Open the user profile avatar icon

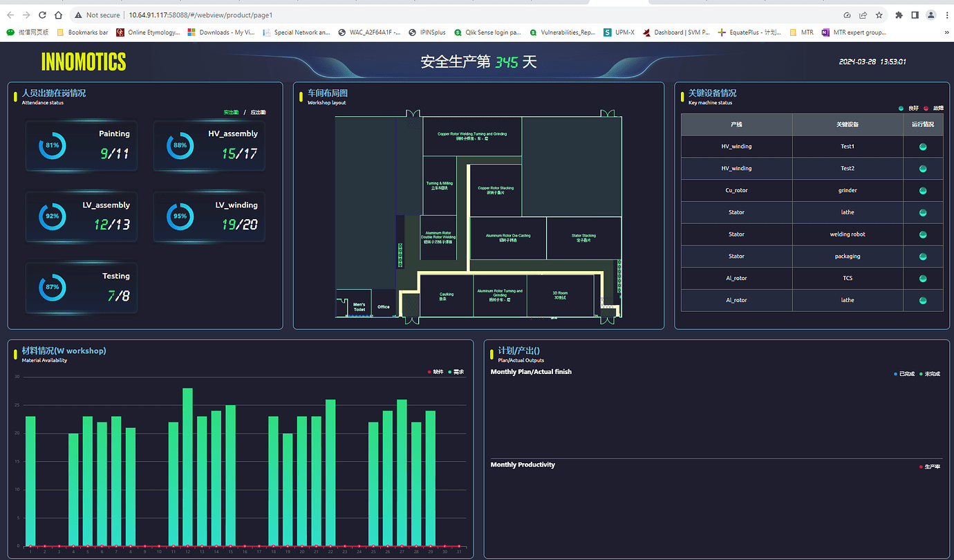click(930, 15)
